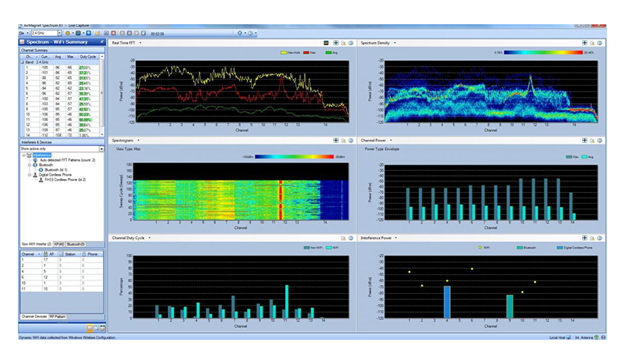625x364 pixels.
Task: Click the help icon in Channel Duty Cycle panel
Action: pyautogui.click(x=351, y=237)
